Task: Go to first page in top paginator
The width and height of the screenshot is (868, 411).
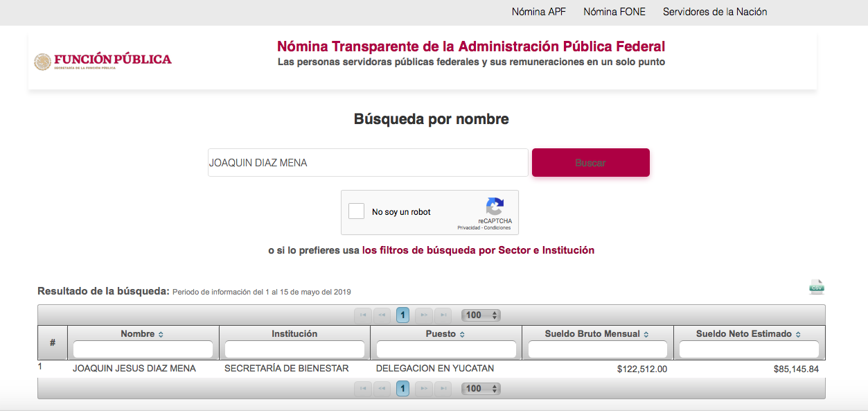Action: [x=362, y=315]
